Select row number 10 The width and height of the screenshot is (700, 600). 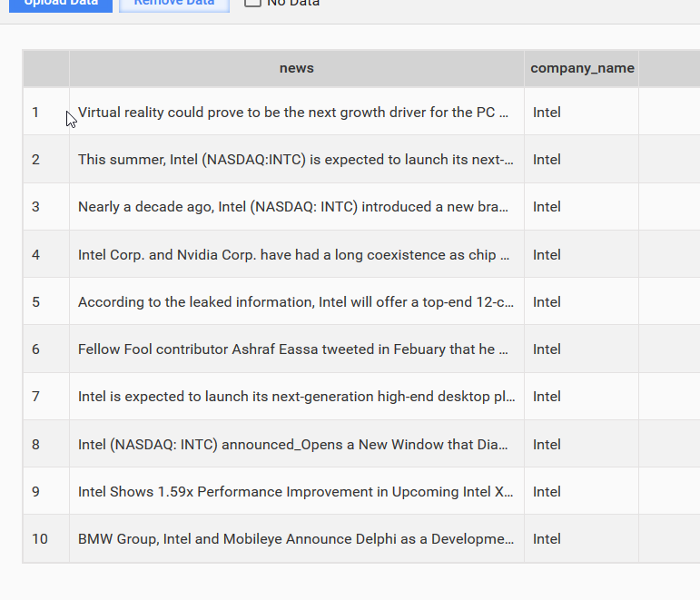tap(46, 539)
